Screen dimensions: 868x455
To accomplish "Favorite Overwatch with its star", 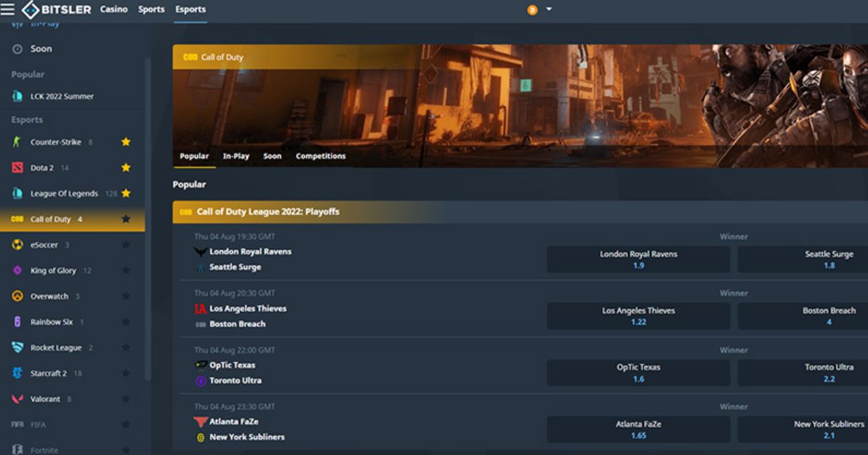I will [126, 296].
